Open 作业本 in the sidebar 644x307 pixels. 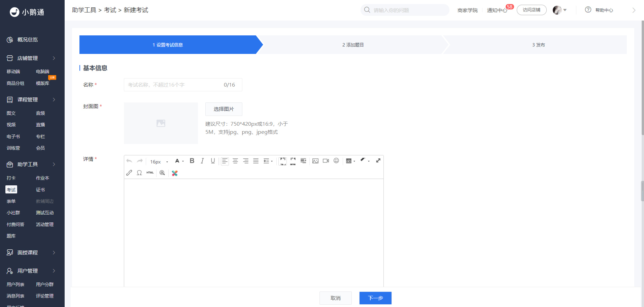(x=42, y=178)
